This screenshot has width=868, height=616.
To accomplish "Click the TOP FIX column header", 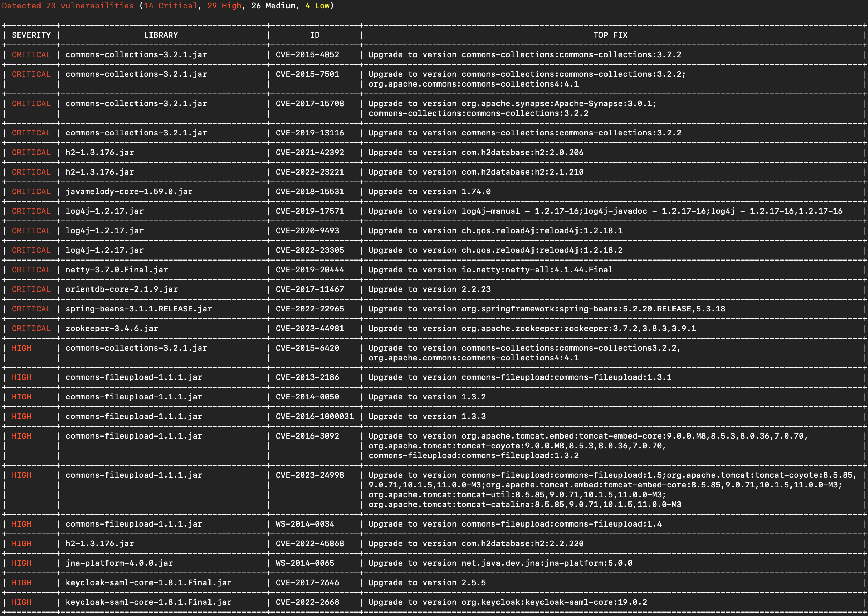I will [x=611, y=35].
